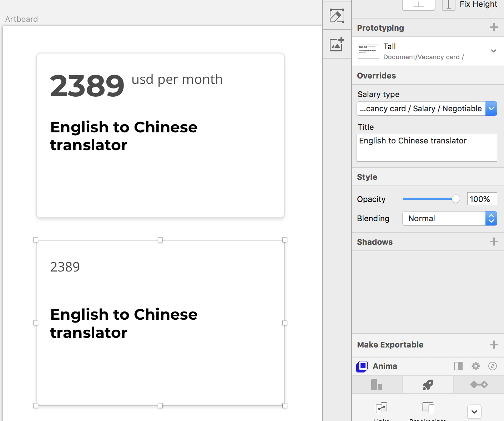
Task: Open the Salary type override dropdown
Action: coord(491,109)
